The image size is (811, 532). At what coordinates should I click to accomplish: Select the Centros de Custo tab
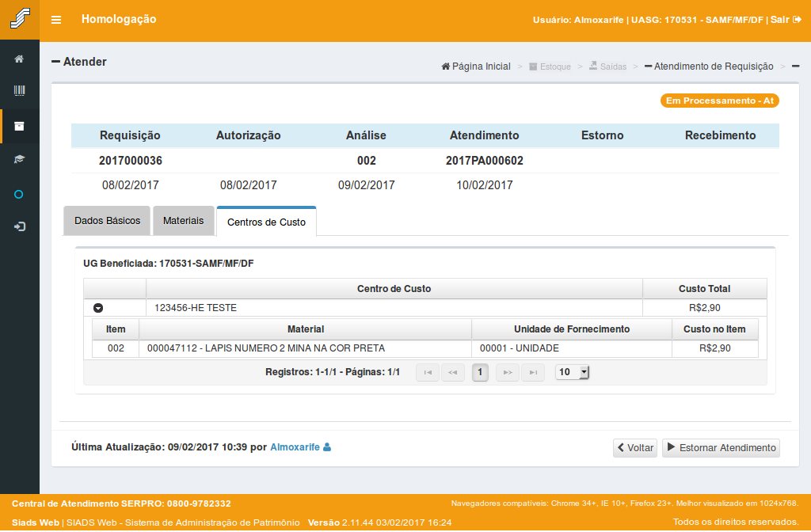(266, 222)
